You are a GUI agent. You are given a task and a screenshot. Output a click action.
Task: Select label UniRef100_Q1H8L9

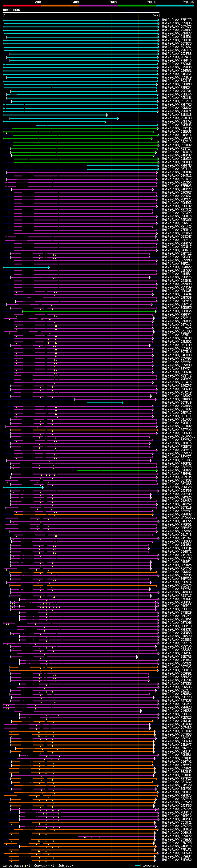tap(177, 829)
